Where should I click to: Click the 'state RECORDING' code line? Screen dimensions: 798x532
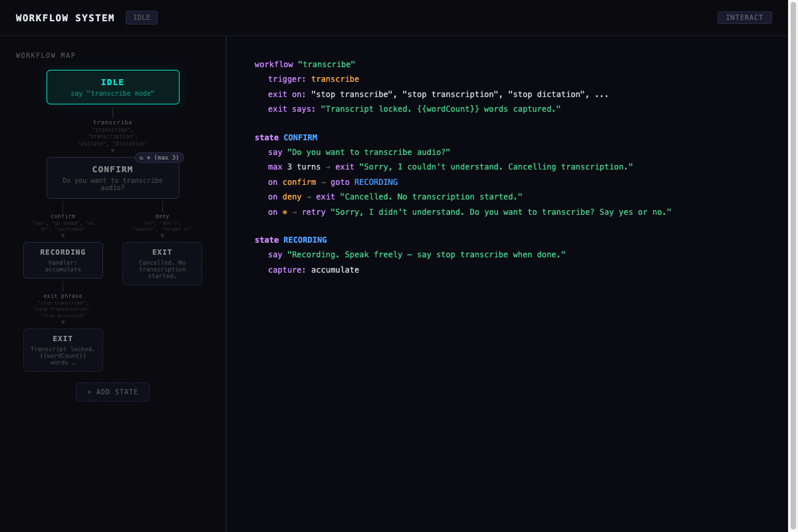pos(291,240)
